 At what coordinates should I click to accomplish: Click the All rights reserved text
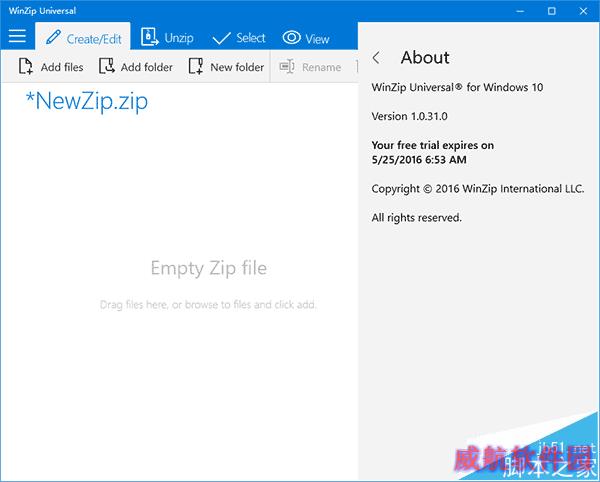point(417,218)
